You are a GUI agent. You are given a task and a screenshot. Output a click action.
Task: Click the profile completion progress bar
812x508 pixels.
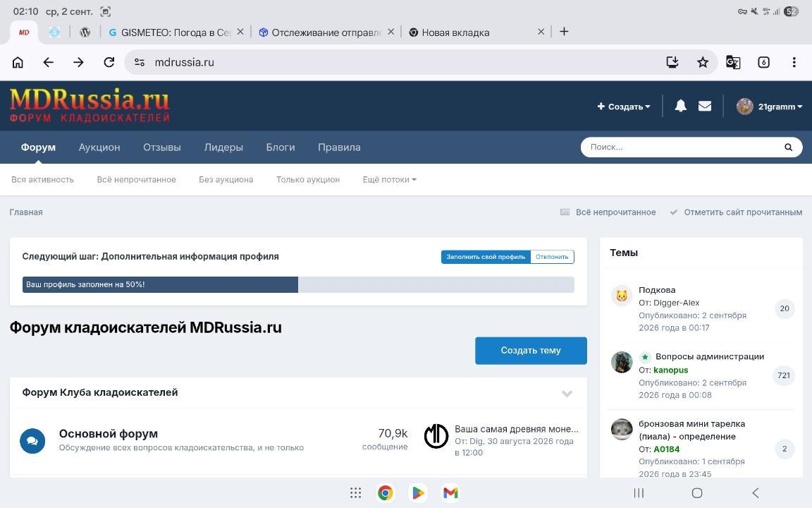[298, 284]
